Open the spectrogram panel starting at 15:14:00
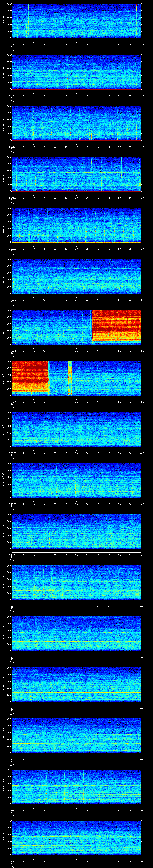 click(76, 685)
